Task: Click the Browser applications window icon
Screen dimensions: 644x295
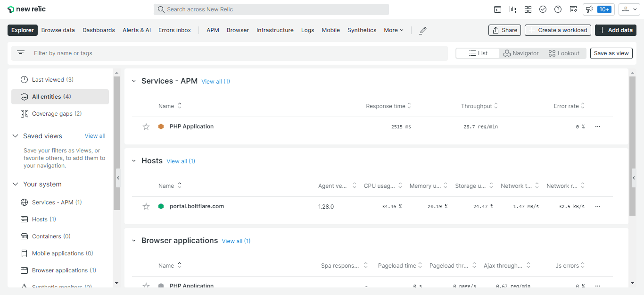Action: (25, 270)
